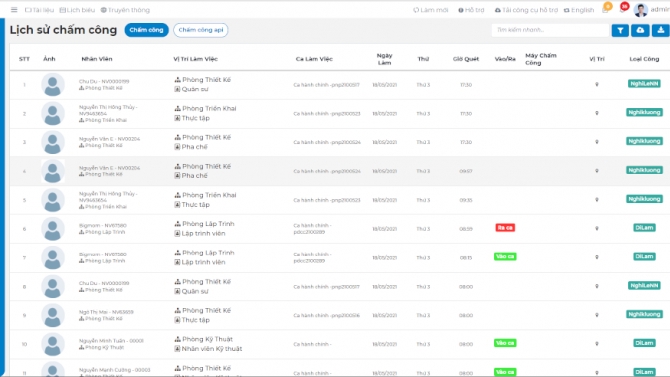The image size is (670, 377).
Task: Click Nghikluong tag in row 9
Action: [644, 314]
